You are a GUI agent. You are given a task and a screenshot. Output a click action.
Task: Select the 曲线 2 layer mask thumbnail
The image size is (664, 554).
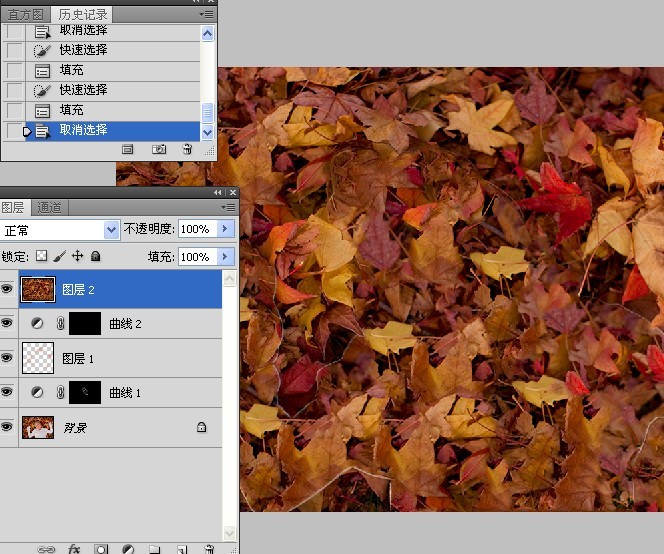[85, 323]
